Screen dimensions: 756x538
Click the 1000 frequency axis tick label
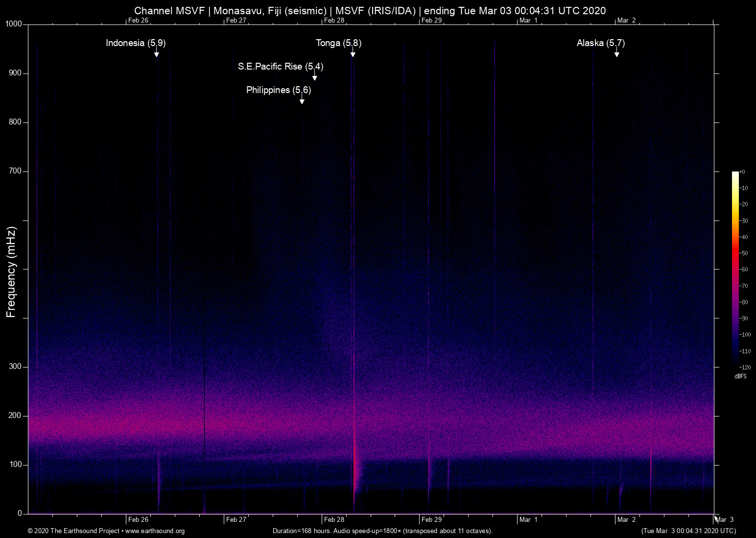(14, 24)
